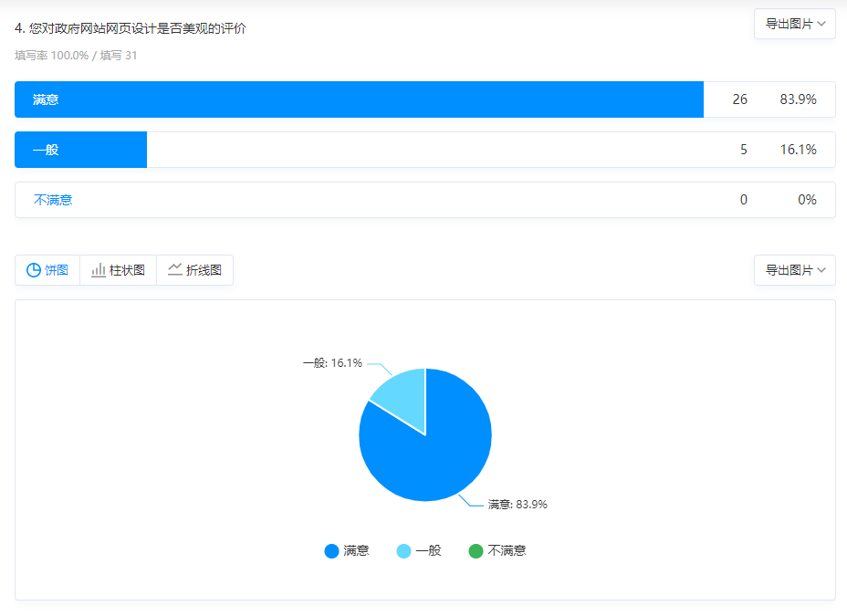Toggle the 不满意 green legend dot
847x616 pixels.
point(476,550)
